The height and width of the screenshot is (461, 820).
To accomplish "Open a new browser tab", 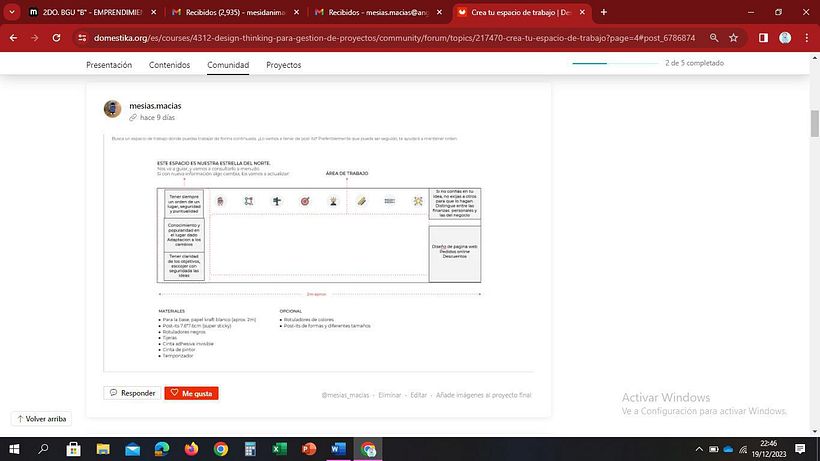I will pos(603,12).
